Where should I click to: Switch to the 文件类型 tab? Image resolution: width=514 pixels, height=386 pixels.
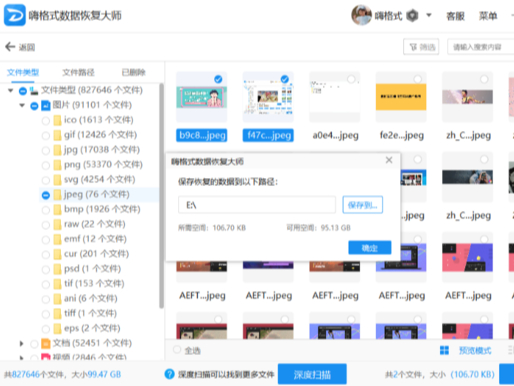(x=23, y=72)
